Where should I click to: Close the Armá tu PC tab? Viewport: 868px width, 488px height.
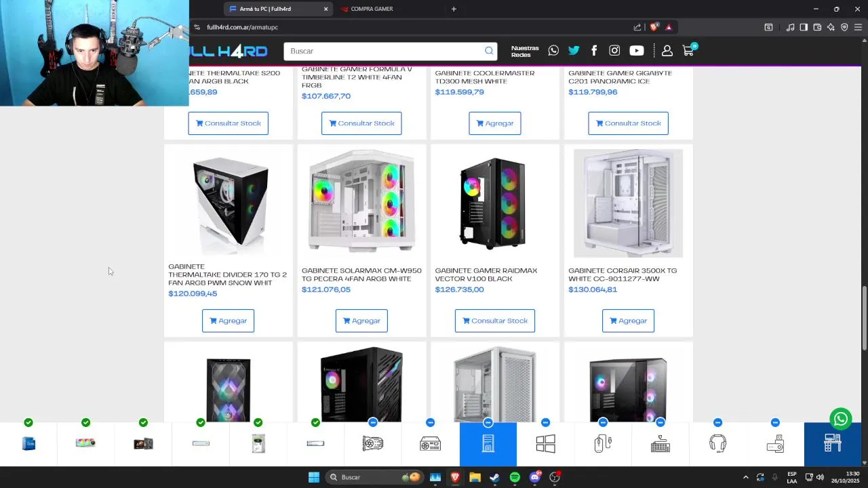(x=325, y=9)
